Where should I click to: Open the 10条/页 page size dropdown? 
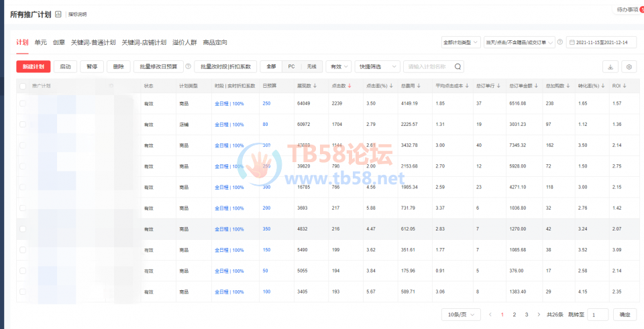(x=462, y=315)
